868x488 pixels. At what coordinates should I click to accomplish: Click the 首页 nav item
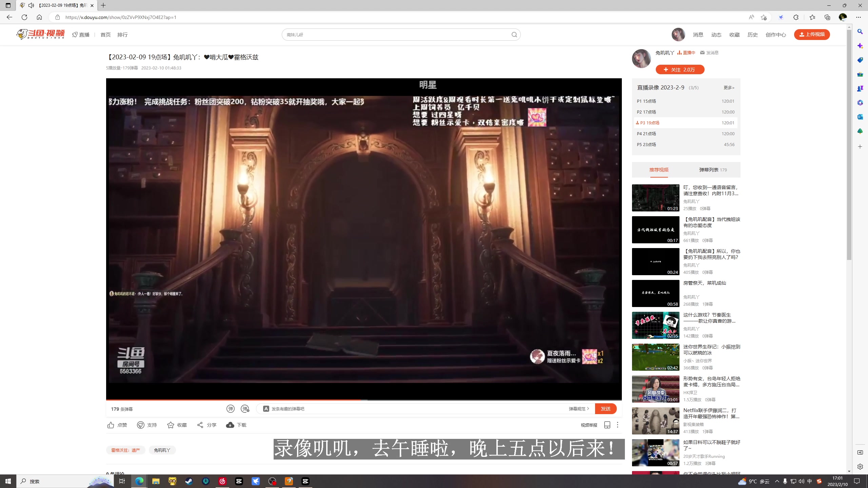point(105,35)
